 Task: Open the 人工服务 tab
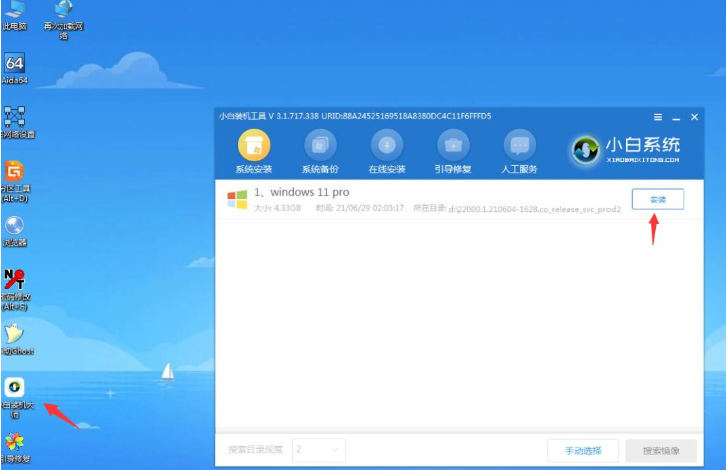click(519, 152)
